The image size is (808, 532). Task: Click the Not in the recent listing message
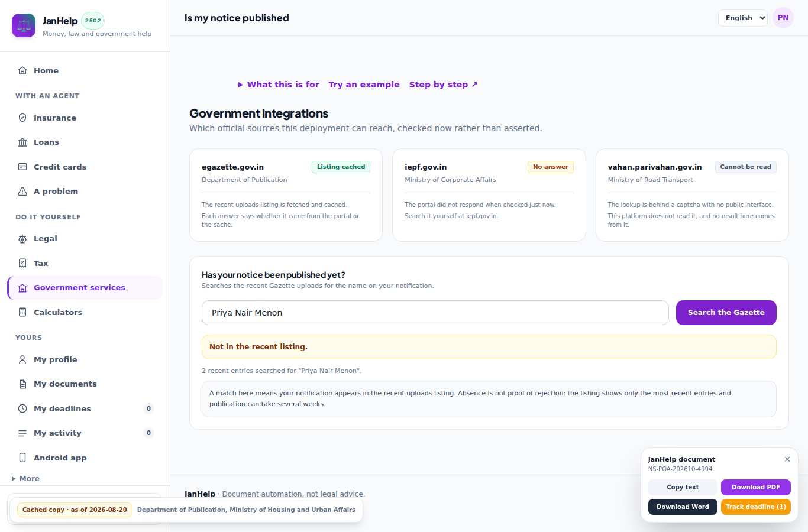click(x=489, y=347)
